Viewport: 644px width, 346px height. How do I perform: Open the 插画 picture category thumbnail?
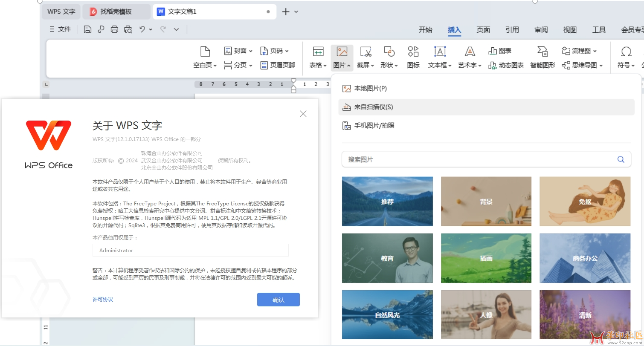[x=486, y=258]
